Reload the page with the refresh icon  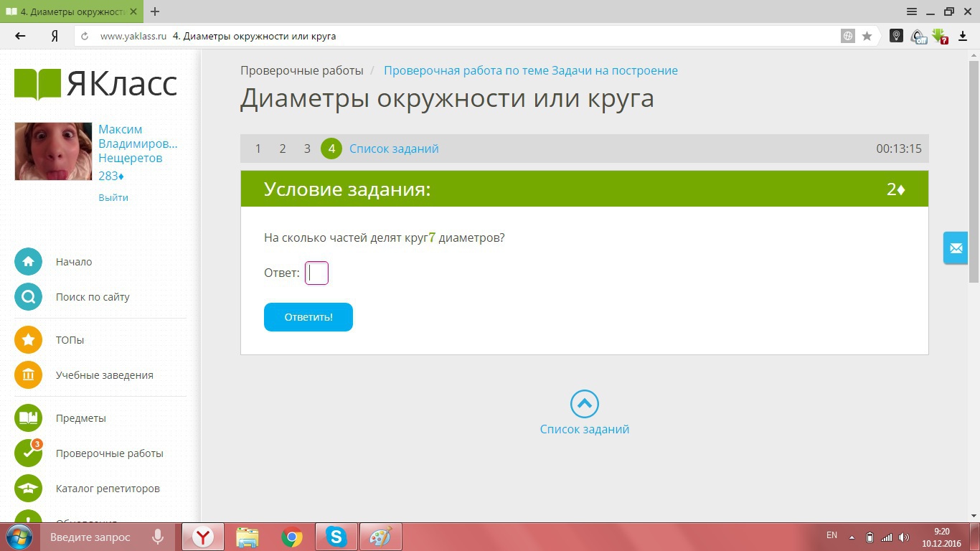click(x=85, y=36)
